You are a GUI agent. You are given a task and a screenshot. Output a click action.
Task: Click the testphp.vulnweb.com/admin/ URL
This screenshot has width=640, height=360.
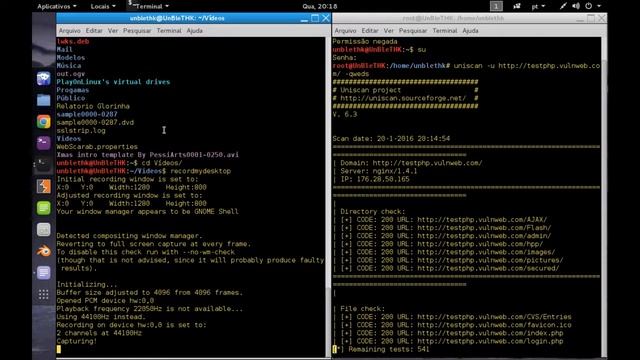click(484, 236)
